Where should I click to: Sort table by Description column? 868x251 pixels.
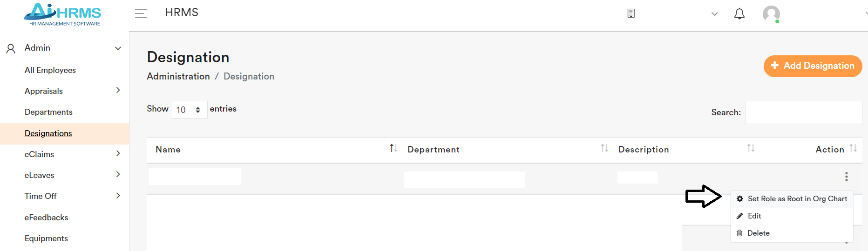(x=751, y=148)
